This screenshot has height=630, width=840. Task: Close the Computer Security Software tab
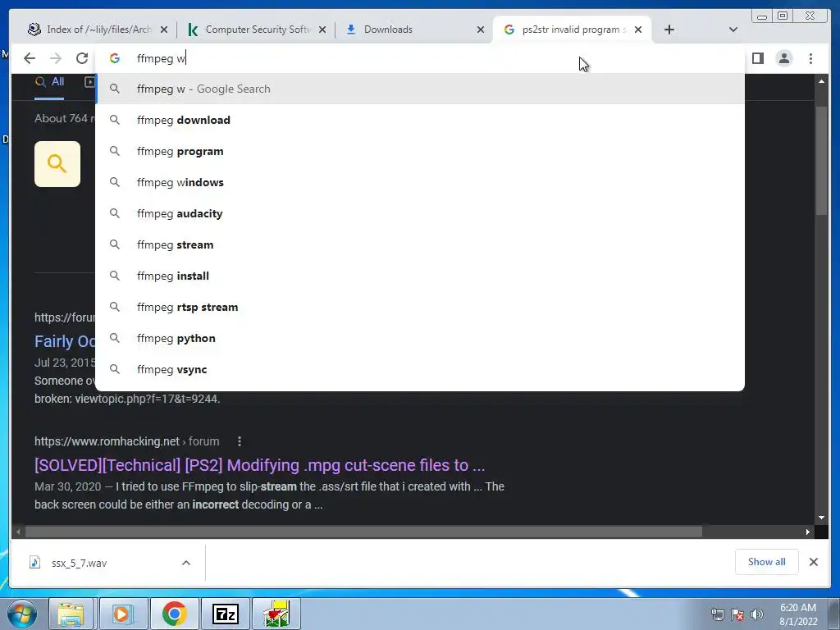click(322, 30)
